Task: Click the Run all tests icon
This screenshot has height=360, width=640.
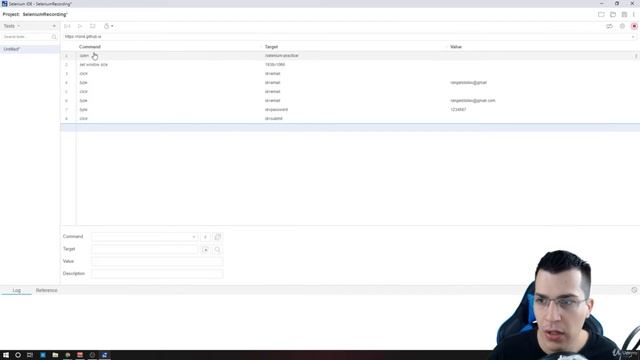Action: 67,26
